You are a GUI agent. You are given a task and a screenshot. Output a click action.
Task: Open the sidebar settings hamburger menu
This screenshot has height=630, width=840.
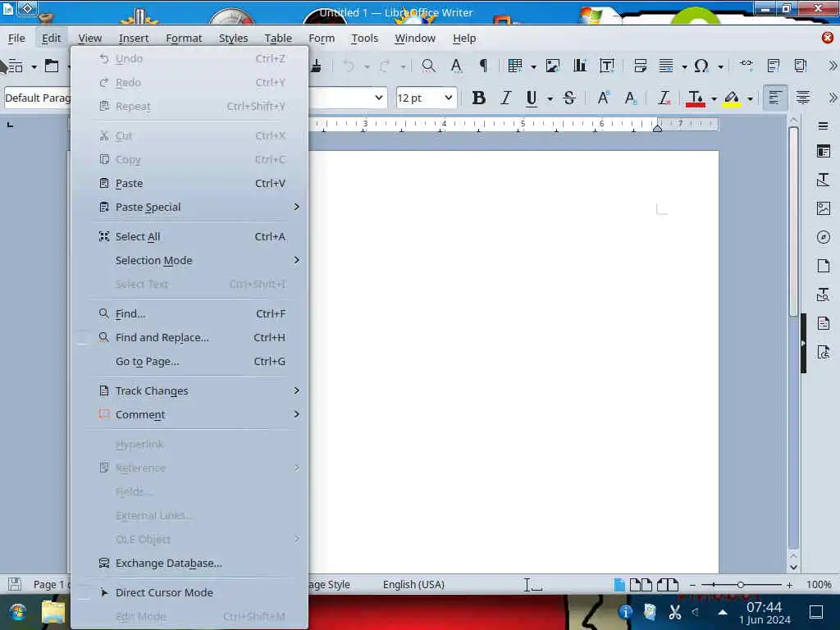click(824, 126)
